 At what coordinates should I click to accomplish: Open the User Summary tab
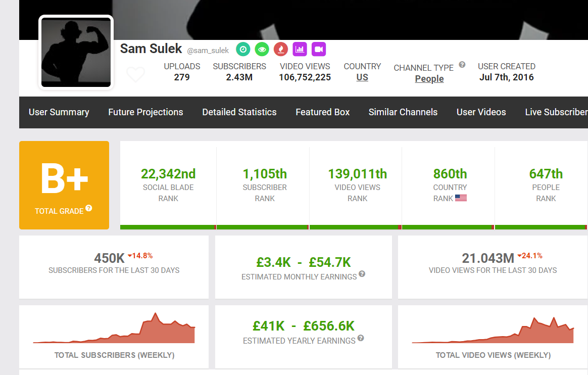click(x=59, y=112)
